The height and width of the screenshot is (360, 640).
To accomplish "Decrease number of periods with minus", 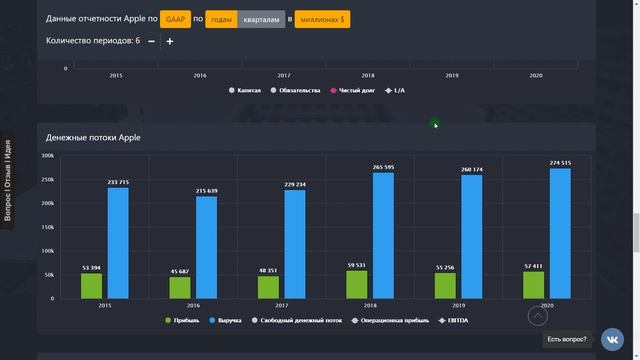I will (x=151, y=41).
